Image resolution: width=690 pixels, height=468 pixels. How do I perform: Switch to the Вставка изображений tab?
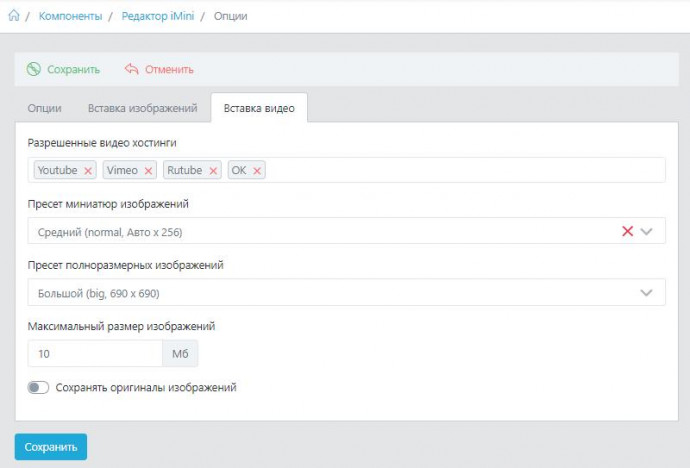(143, 108)
